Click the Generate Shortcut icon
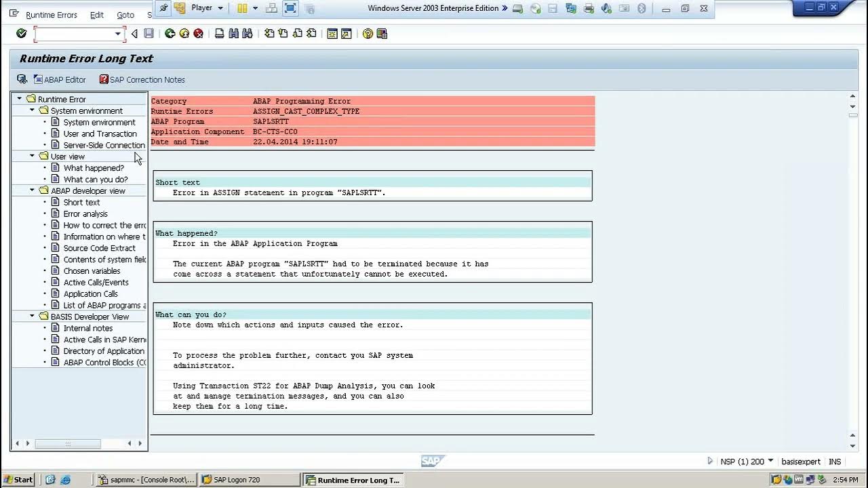The width and height of the screenshot is (868, 488). tap(347, 33)
